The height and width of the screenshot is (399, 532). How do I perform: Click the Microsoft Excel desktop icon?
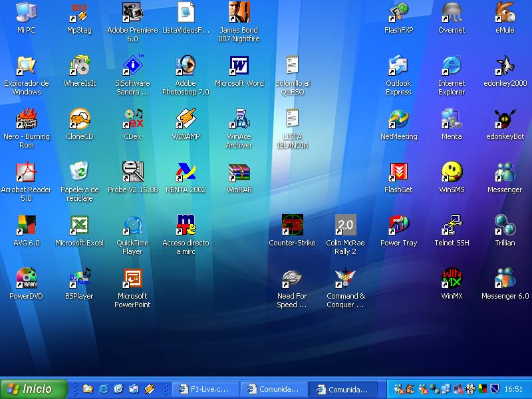point(80,225)
